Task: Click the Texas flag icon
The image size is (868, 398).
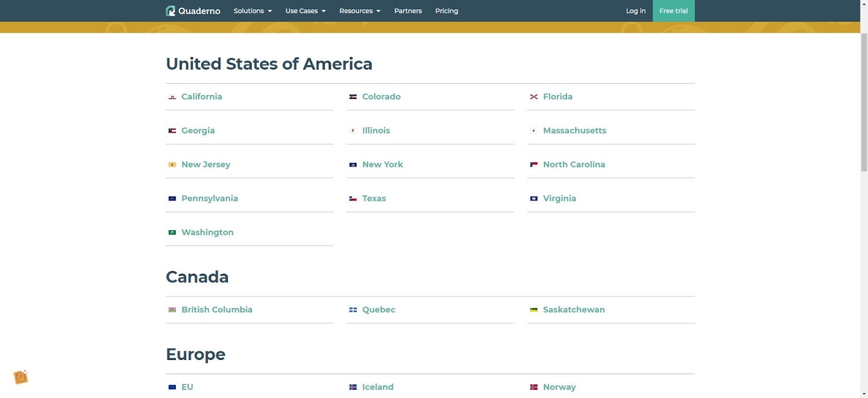Action: pyautogui.click(x=353, y=199)
